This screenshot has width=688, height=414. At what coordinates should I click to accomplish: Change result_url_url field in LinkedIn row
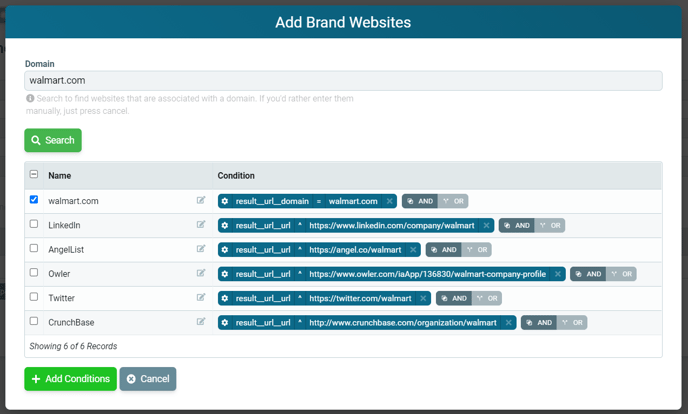[x=263, y=225]
